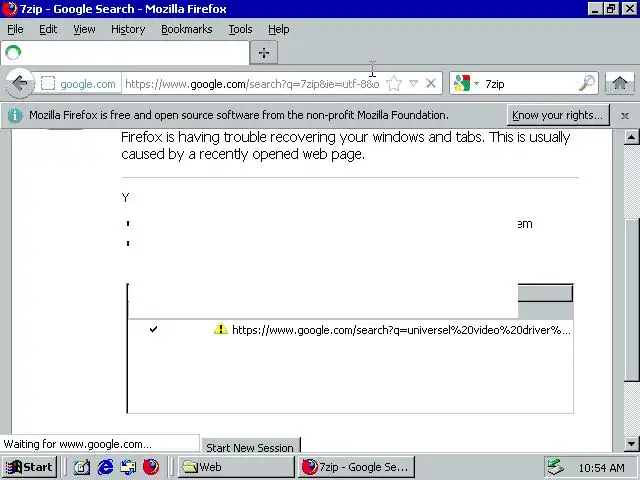Click the Google search engine icon
Image resolution: width=640 pixels, height=480 pixels.
pyautogui.click(x=462, y=84)
